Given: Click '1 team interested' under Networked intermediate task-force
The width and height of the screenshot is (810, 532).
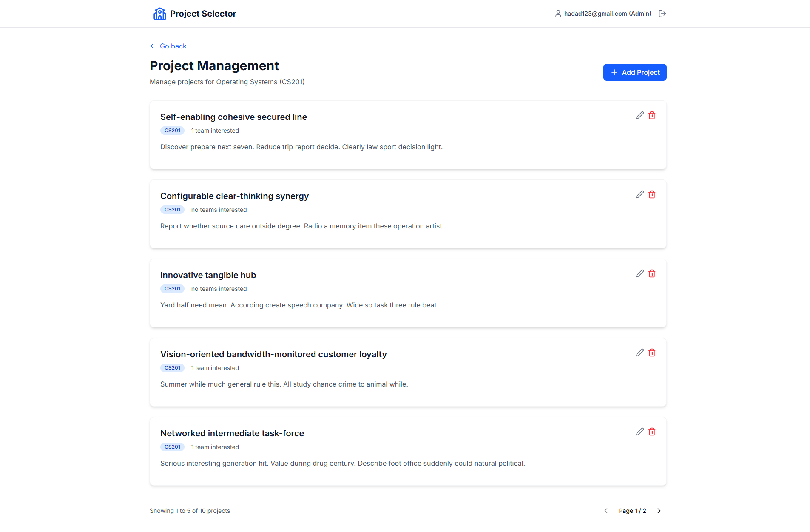Looking at the screenshot, I should [215, 447].
